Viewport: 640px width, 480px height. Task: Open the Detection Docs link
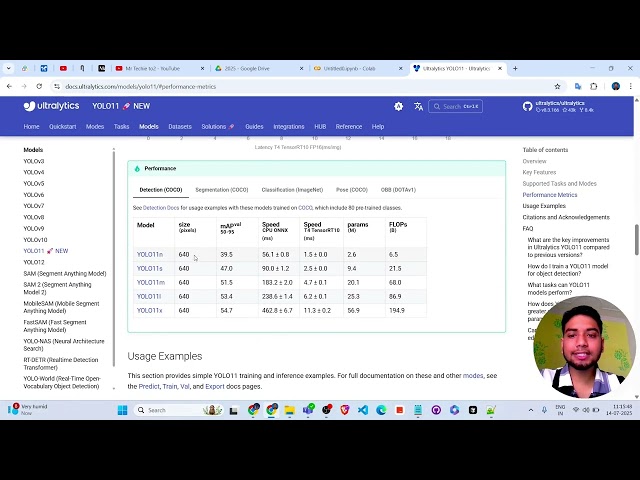(x=161, y=208)
